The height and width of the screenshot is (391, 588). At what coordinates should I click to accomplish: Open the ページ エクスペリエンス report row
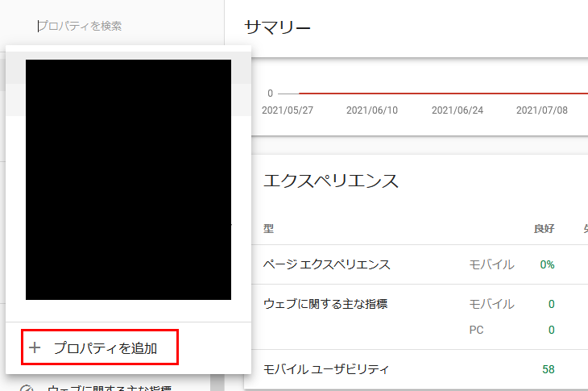pyautogui.click(x=326, y=264)
